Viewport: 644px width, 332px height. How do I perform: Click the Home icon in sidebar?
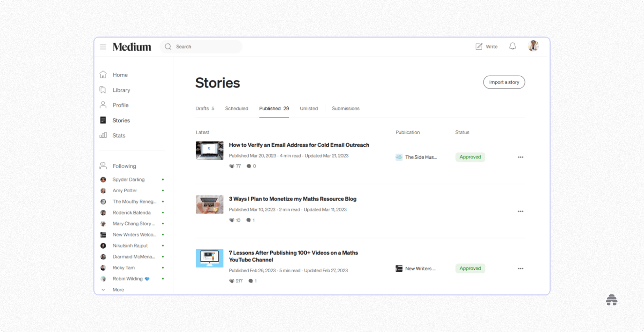[103, 74]
